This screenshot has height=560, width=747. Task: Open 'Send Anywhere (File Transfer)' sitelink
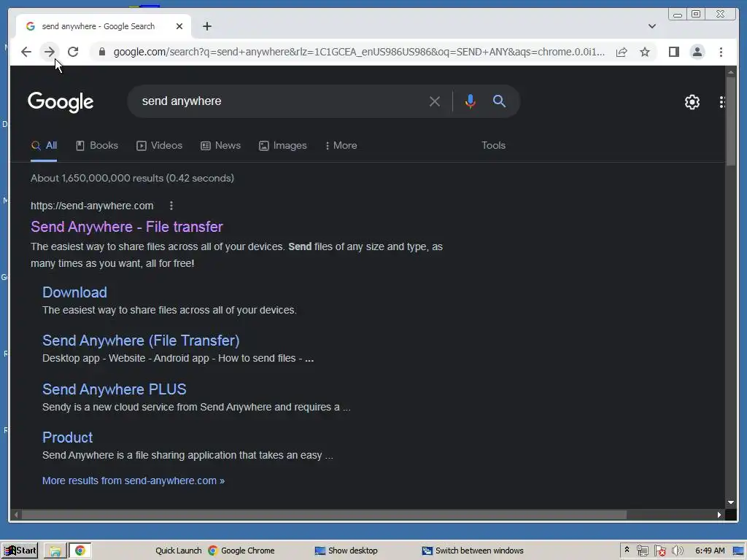pyautogui.click(x=141, y=341)
